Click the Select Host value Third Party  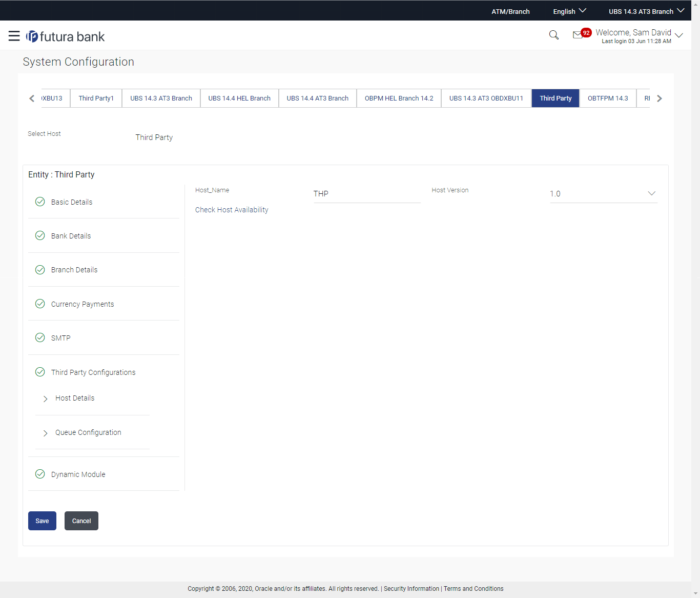click(154, 137)
